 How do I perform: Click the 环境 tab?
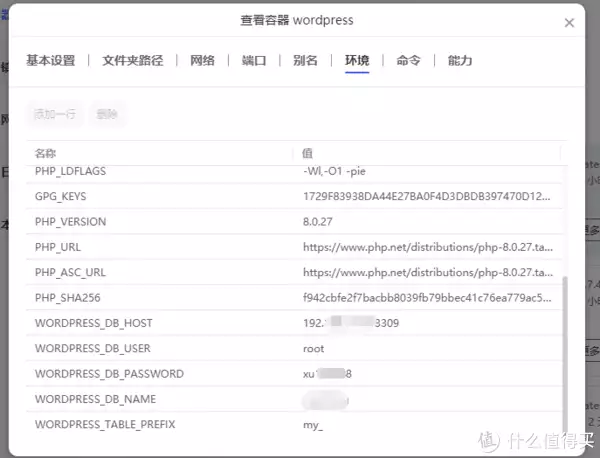[357, 61]
